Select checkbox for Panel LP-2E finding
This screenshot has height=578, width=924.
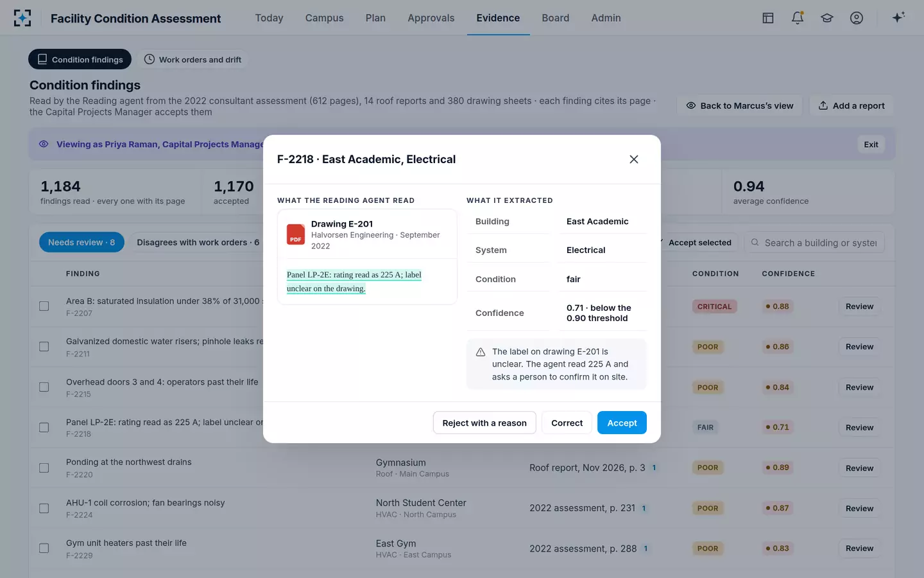(x=44, y=428)
